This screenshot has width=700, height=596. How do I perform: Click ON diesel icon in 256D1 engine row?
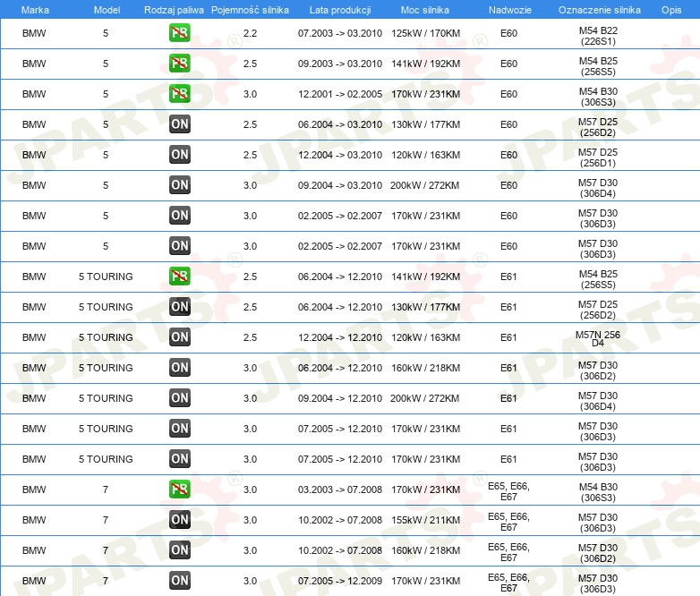pyautogui.click(x=179, y=155)
